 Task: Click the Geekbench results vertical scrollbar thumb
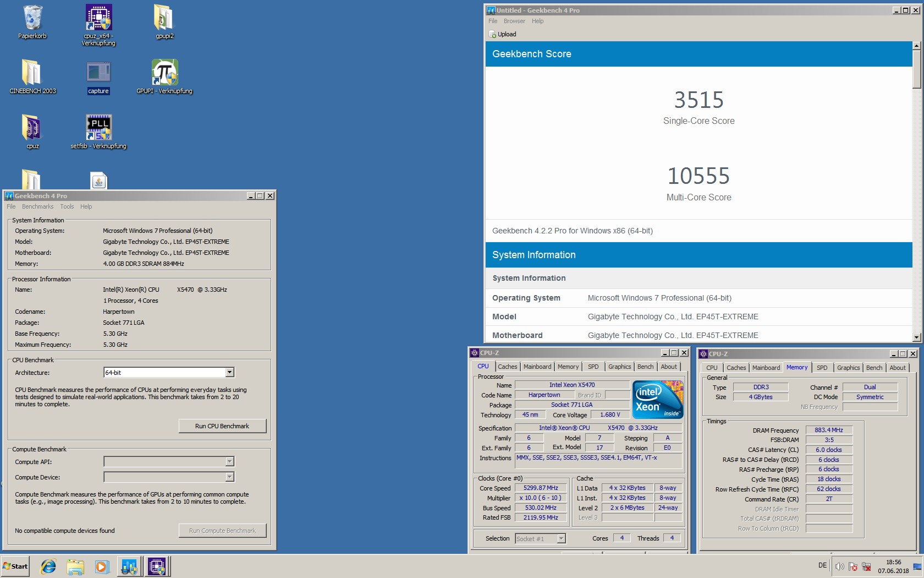tap(916, 69)
